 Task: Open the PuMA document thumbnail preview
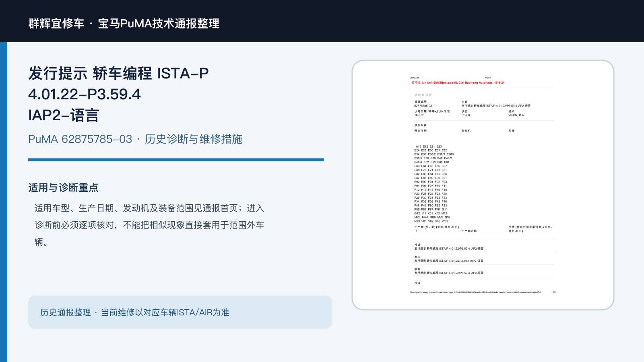click(483, 185)
